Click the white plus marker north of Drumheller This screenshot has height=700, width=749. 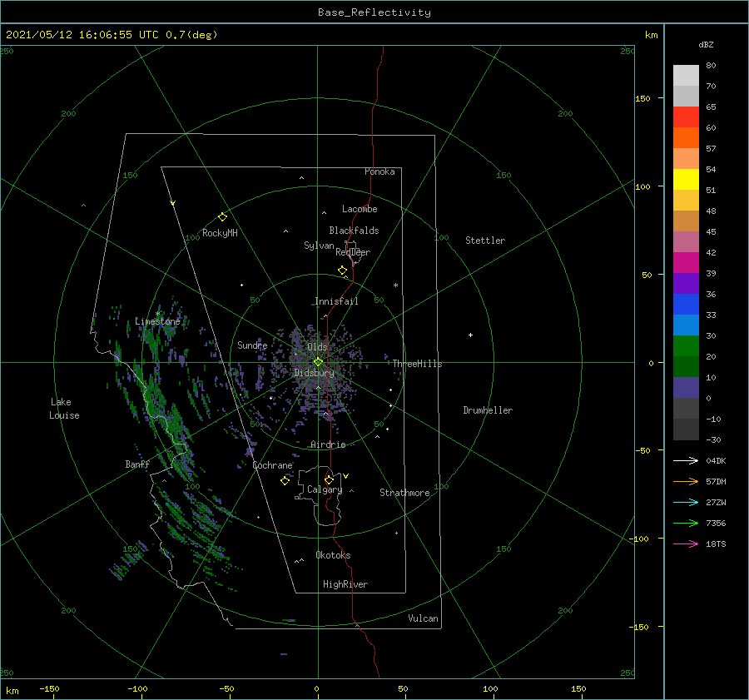[x=470, y=335]
